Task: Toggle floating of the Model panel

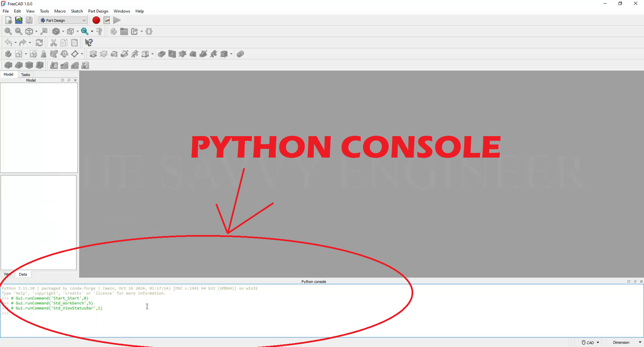Action: [69, 80]
